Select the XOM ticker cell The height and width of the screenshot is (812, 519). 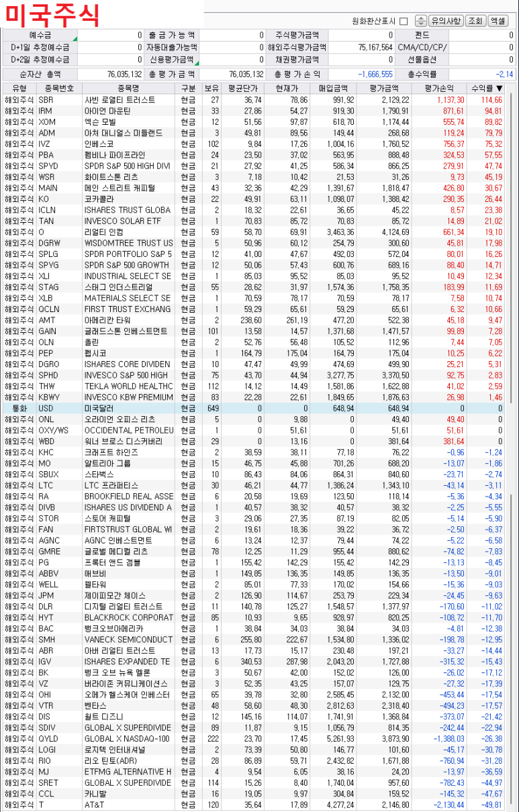tap(60, 122)
